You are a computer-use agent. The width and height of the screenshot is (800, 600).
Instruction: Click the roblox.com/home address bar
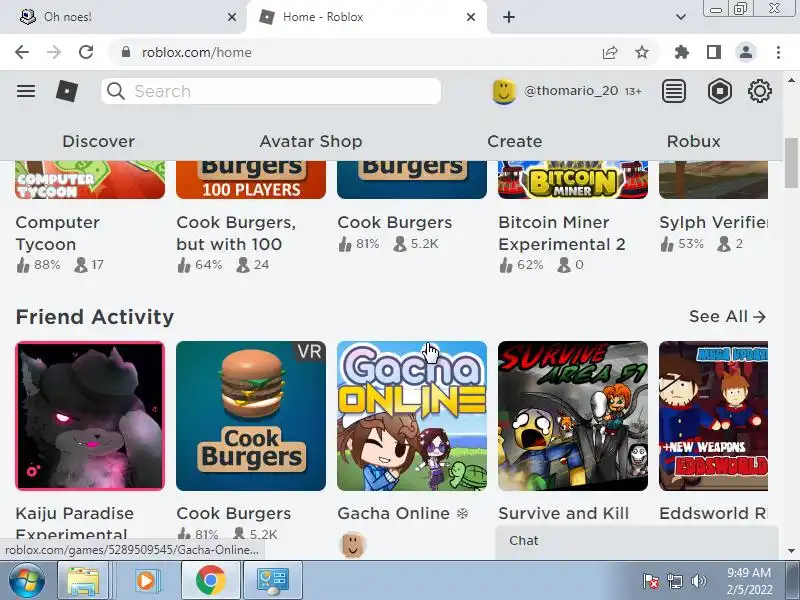coord(357,52)
